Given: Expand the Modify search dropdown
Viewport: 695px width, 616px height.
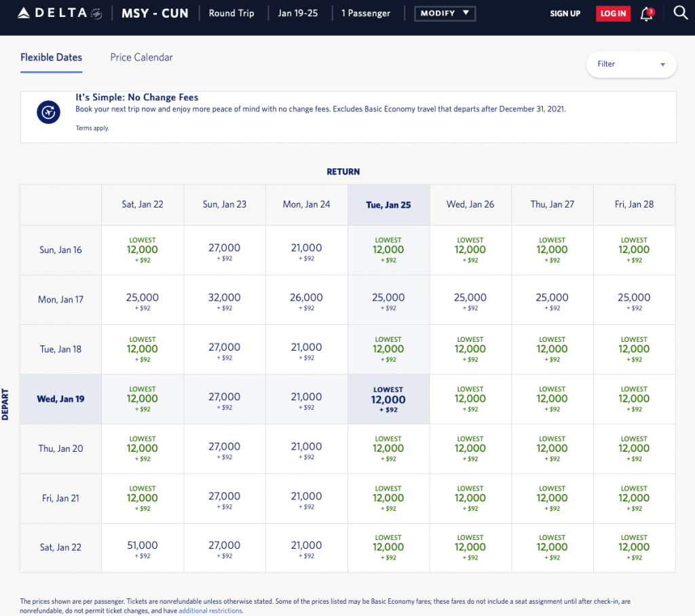Looking at the screenshot, I should [445, 14].
